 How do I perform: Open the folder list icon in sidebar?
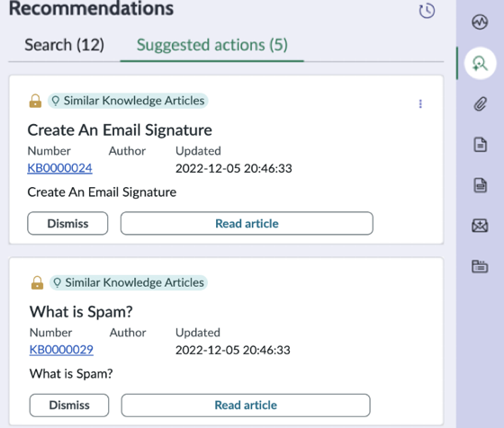(x=480, y=266)
